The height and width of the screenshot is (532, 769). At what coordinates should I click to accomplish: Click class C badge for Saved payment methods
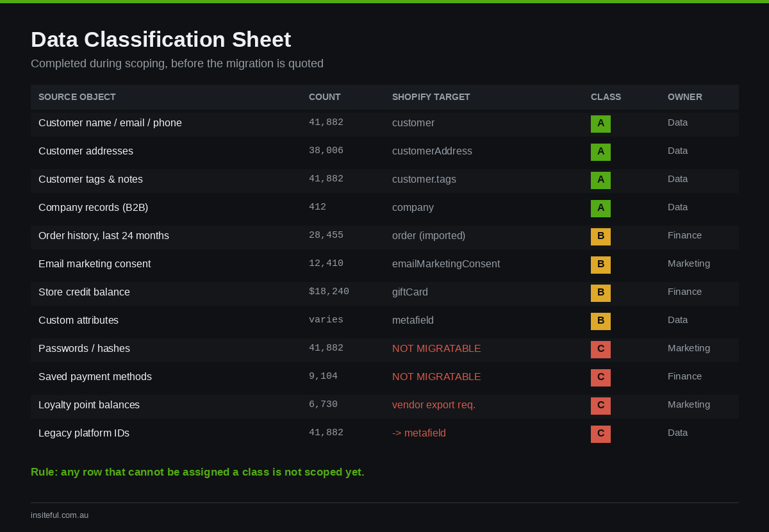600,378
